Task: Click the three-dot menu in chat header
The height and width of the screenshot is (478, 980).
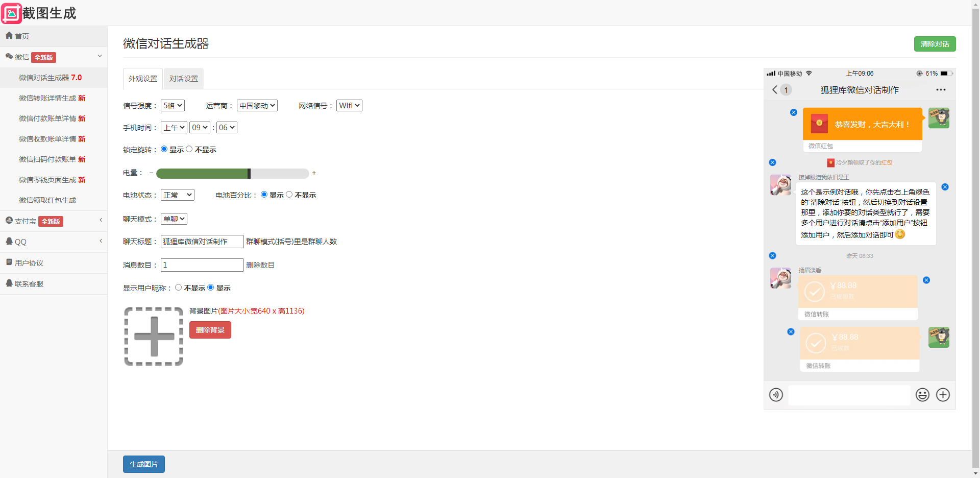Action: (941, 90)
